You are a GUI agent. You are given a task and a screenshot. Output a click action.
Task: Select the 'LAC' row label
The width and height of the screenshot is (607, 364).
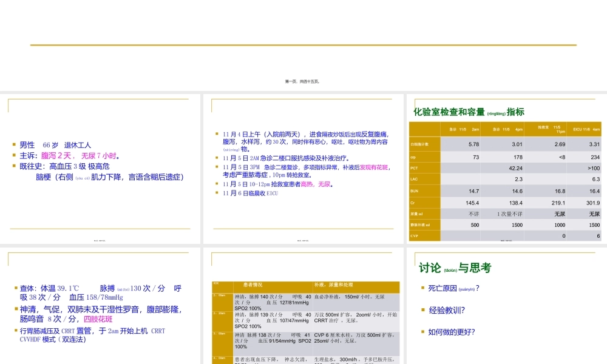[x=425, y=179]
